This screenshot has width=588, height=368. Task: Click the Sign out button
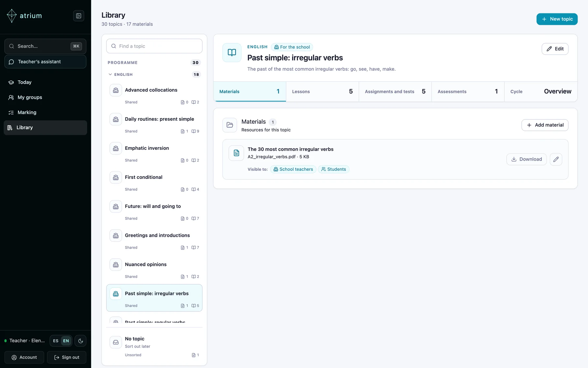(x=67, y=357)
